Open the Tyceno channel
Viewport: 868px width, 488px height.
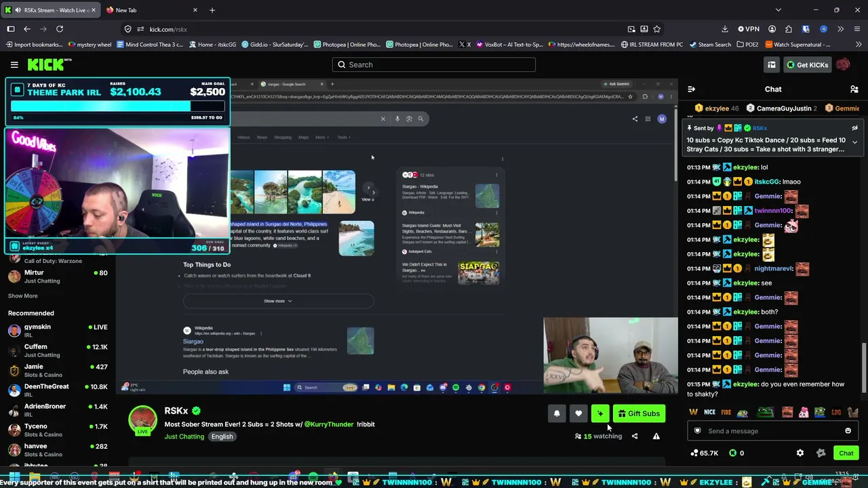(58, 430)
